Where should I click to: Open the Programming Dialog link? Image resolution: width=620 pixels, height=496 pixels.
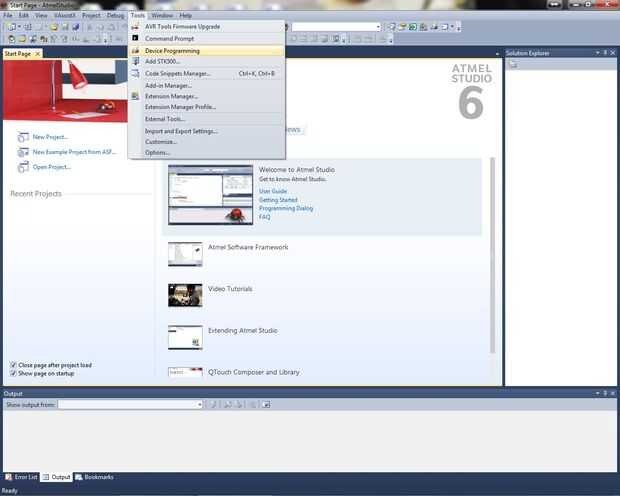286,208
